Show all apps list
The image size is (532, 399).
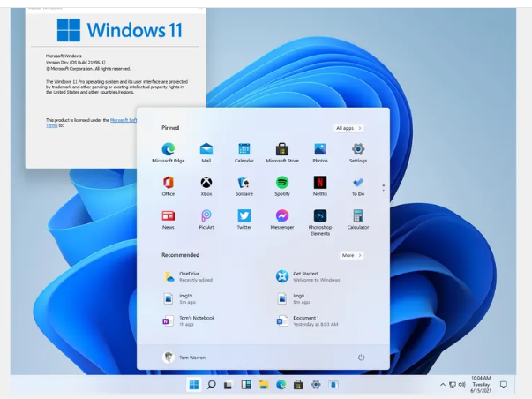tap(348, 128)
